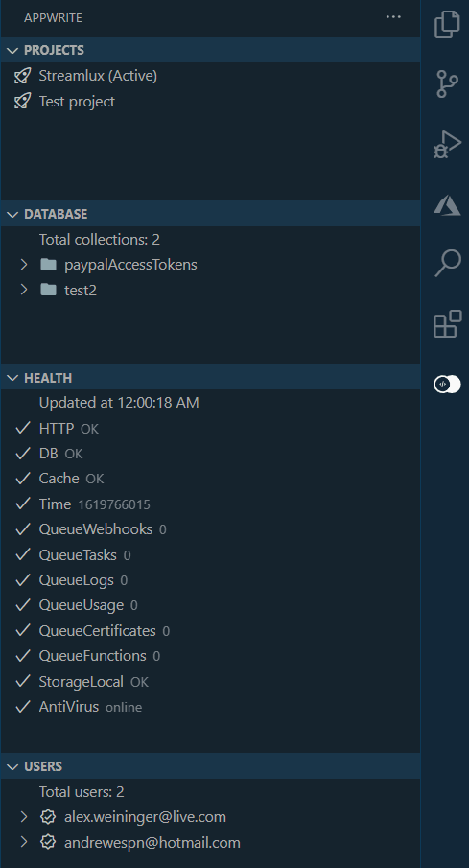Click the checkmark icon next to HTTP
Viewport: 469px width, 868px height.
tap(23, 429)
